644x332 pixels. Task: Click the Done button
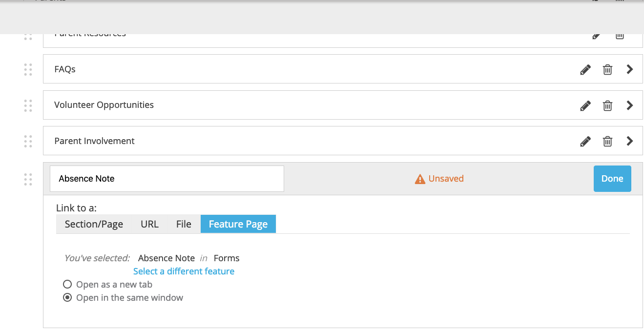[612, 178]
